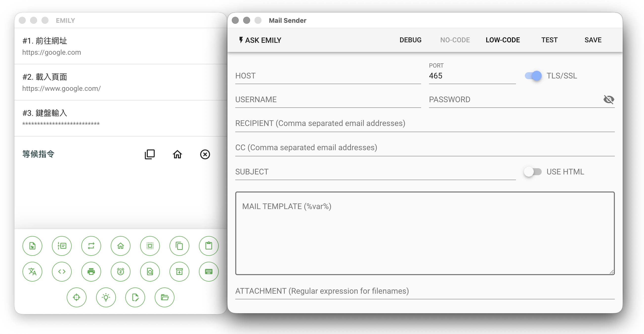
Task: Click the black home icon beside 等候指令
Action: [177, 154]
